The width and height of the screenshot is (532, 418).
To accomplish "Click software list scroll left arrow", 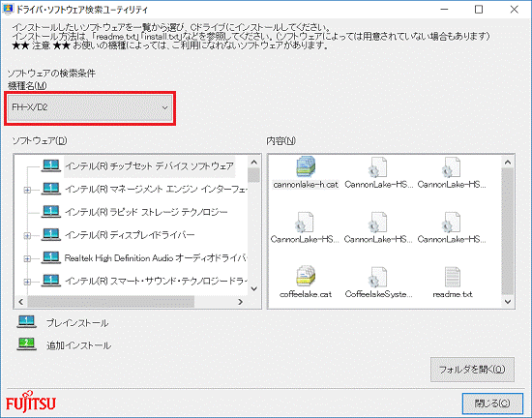I will point(21,302).
